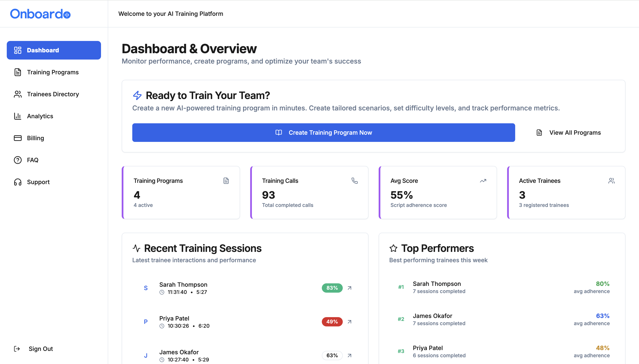Screen dimensions: 639x364
Task: Click the '3 registered trainees' label
Action: pyautogui.click(x=544, y=205)
